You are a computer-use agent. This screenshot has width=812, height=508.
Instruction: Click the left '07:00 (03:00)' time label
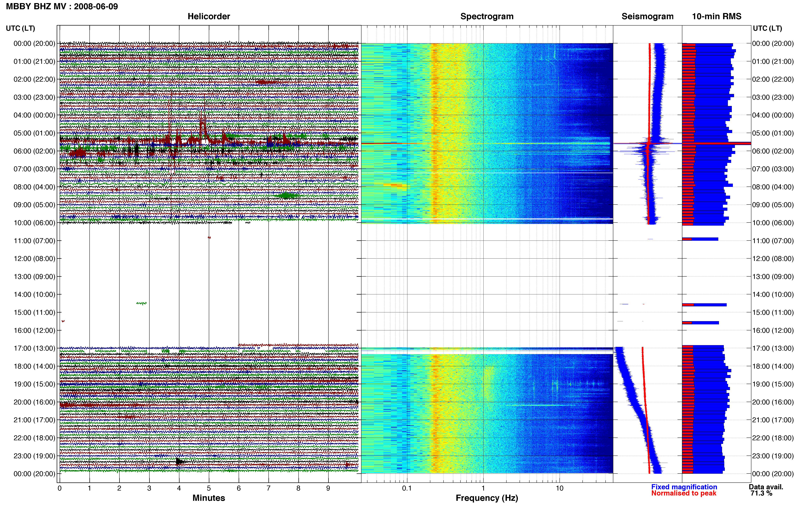34,169
